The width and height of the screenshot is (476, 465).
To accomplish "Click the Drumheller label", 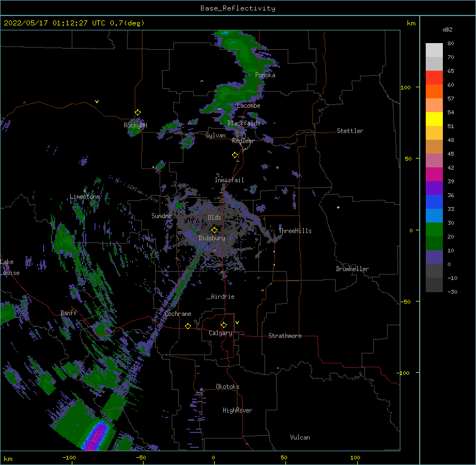I will click(x=352, y=269).
